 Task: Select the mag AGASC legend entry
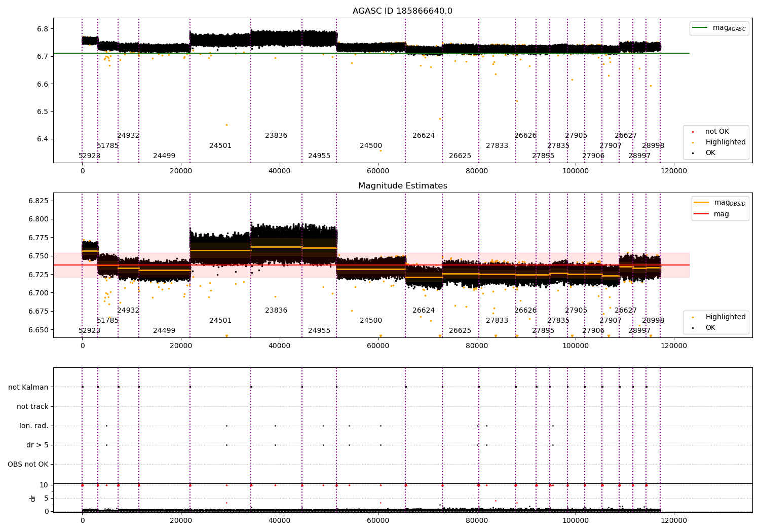[719, 28]
